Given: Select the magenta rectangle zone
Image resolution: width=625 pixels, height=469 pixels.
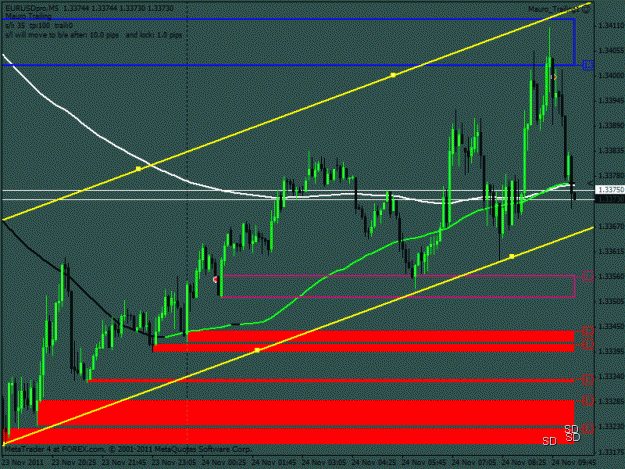Looking at the screenshot, I should [x=398, y=286].
